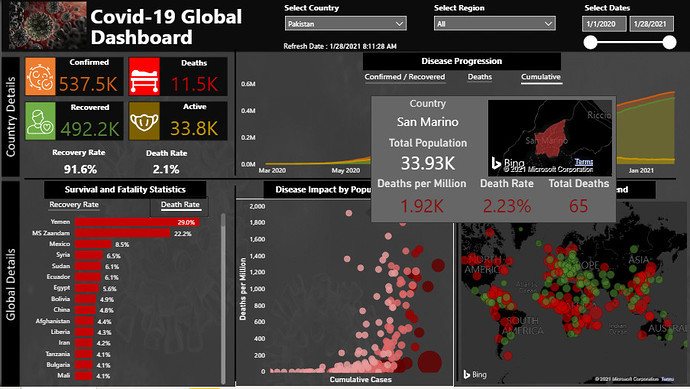Click the Mexico 8.5% bar
The height and width of the screenshot is (389, 690).
93,244
